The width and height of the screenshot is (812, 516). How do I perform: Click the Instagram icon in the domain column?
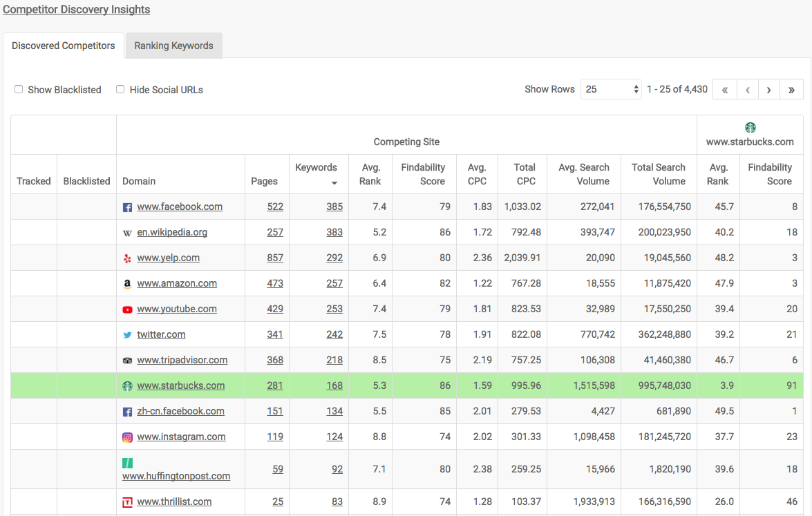coord(127,437)
